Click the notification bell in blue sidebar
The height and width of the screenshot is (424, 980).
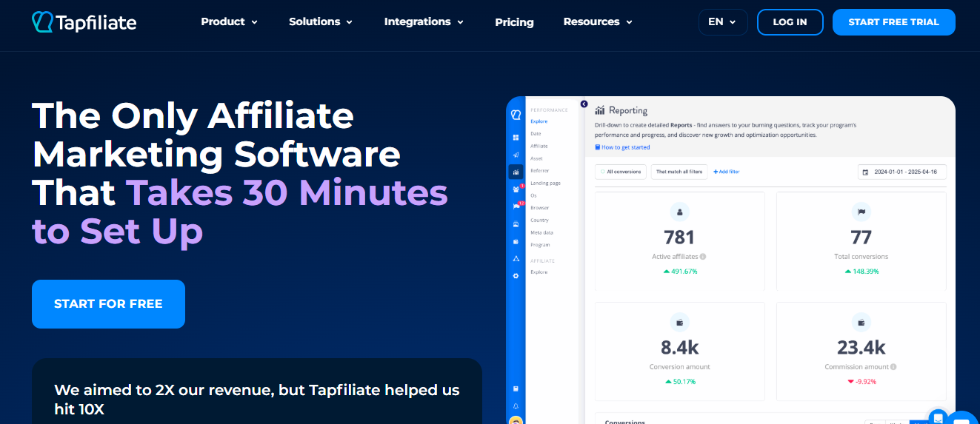click(x=516, y=406)
